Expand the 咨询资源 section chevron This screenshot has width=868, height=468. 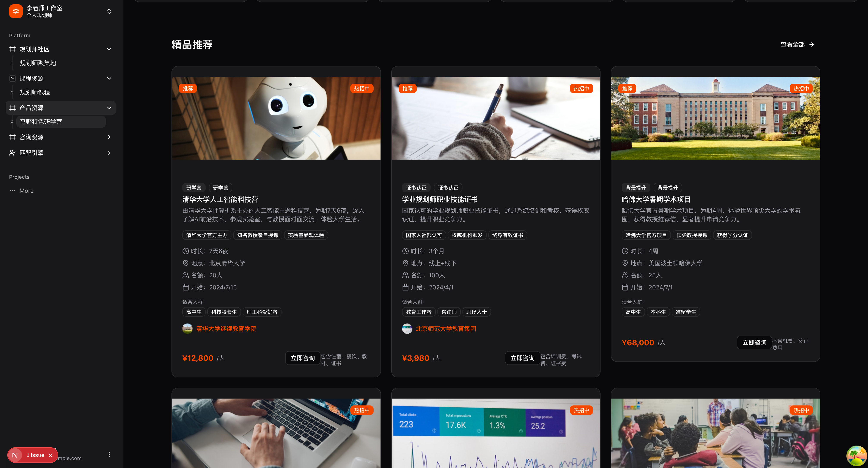[109, 137]
